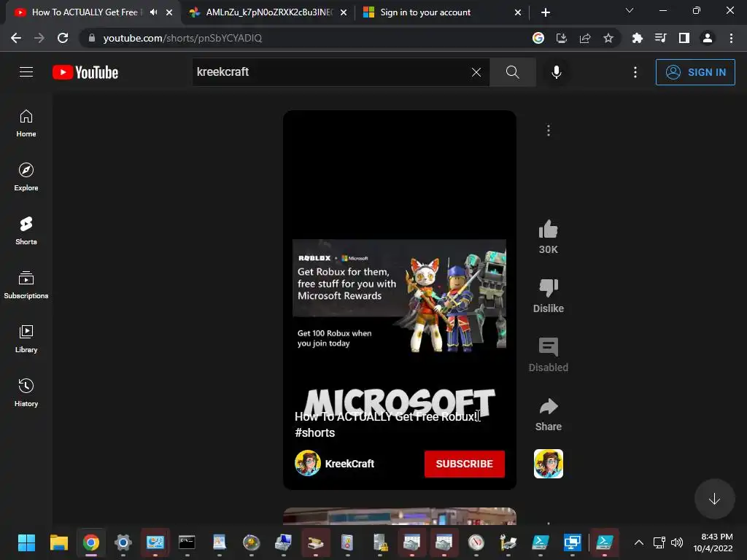Mute the audio-playing tab speaker icon
The image size is (747, 560).
click(153, 12)
